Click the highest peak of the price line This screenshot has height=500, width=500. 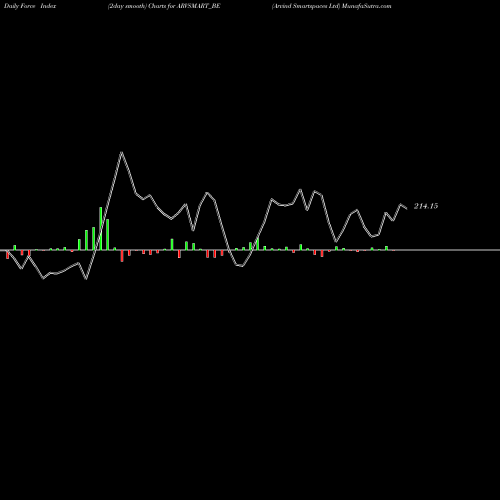pyautogui.click(x=122, y=152)
